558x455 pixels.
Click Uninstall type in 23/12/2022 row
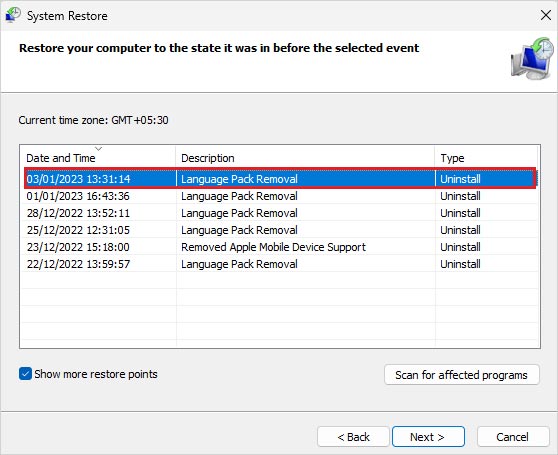coord(460,247)
